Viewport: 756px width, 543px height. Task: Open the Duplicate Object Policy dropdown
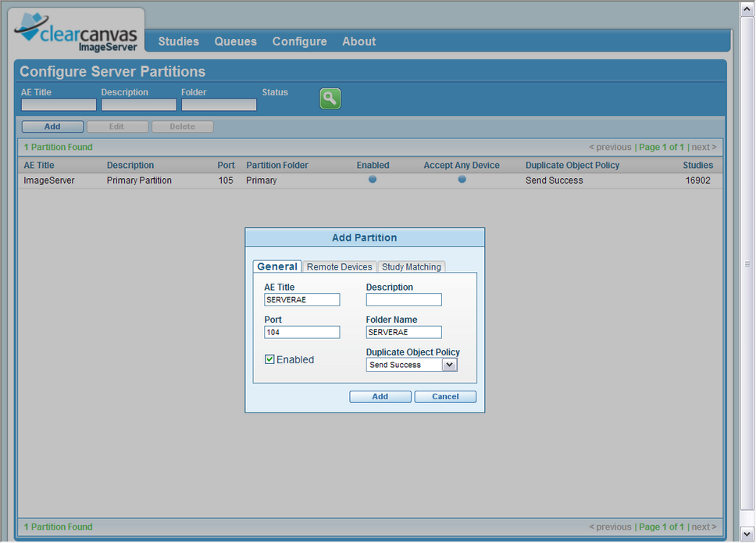coord(449,365)
